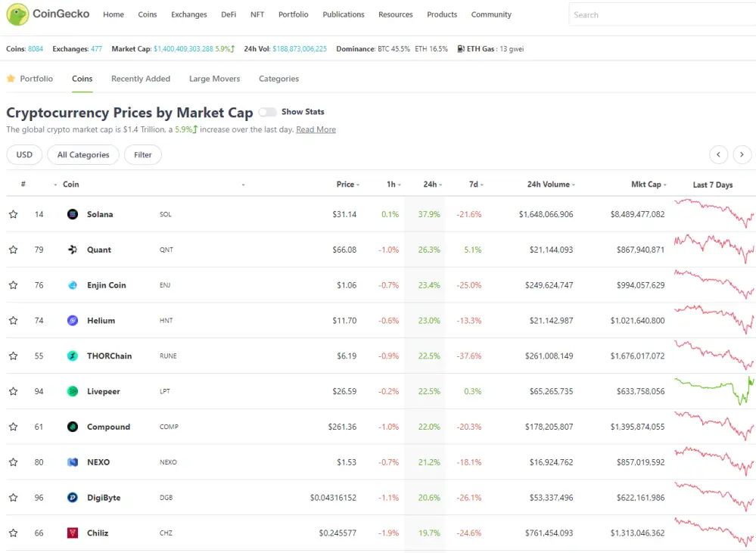
Task: Sort by the 24h column header
Action: (432, 184)
